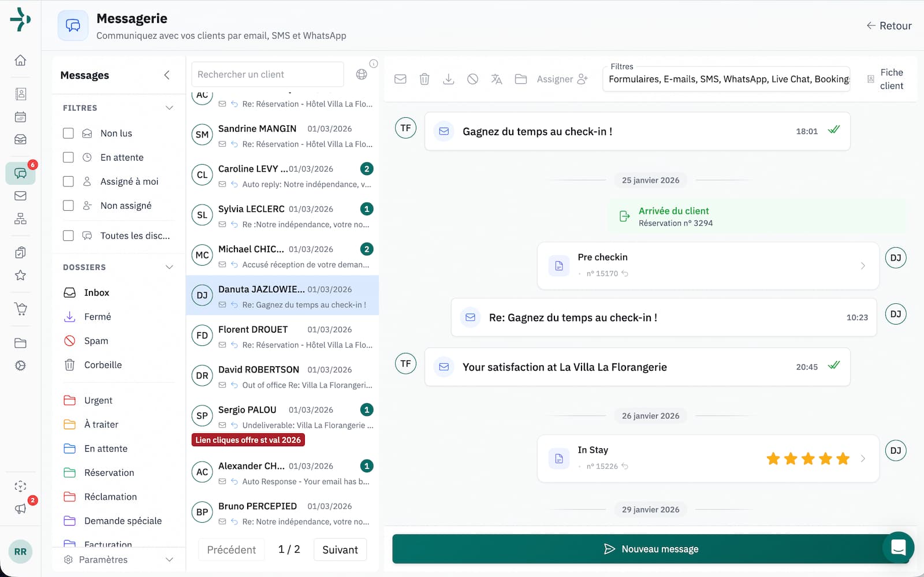Move conversation using the folder toolbar icon
The image size is (924, 577).
(520, 79)
